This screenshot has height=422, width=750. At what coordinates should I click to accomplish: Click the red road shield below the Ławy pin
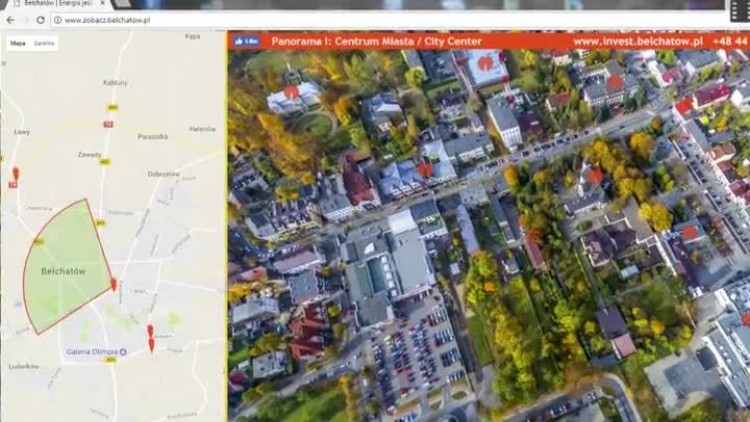13,184
